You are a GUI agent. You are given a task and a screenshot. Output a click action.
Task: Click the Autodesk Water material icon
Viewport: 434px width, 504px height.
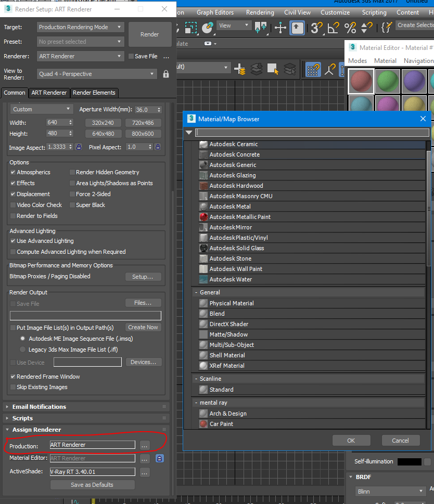(x=203, y=279)
